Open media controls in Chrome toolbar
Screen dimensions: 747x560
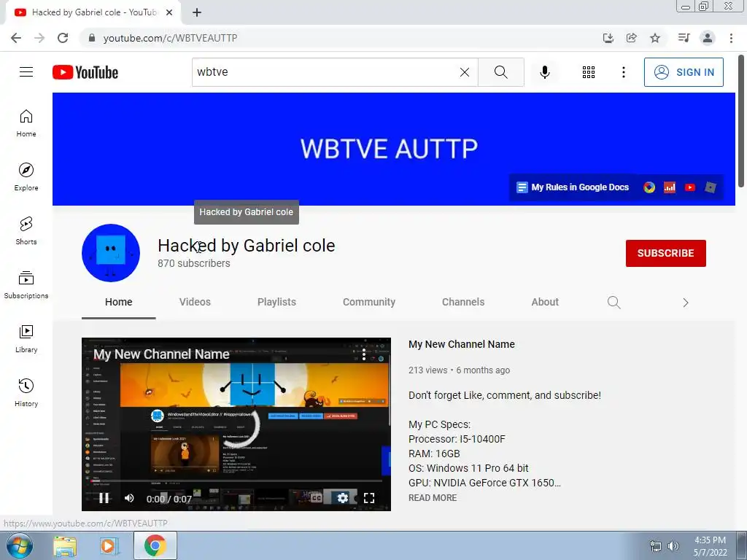click(684, 38)
